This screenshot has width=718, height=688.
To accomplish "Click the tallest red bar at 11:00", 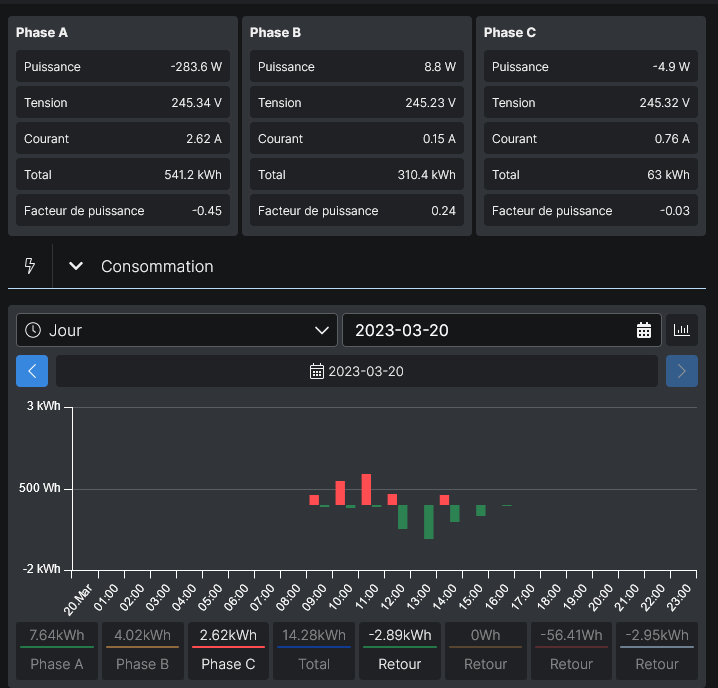I will [x=366, y=490].
